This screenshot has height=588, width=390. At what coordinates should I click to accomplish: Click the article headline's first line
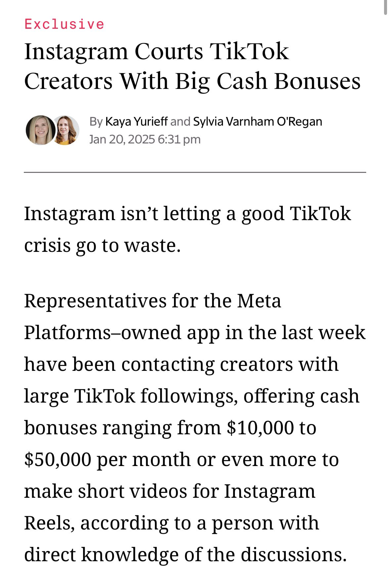(x=156, y=52)
